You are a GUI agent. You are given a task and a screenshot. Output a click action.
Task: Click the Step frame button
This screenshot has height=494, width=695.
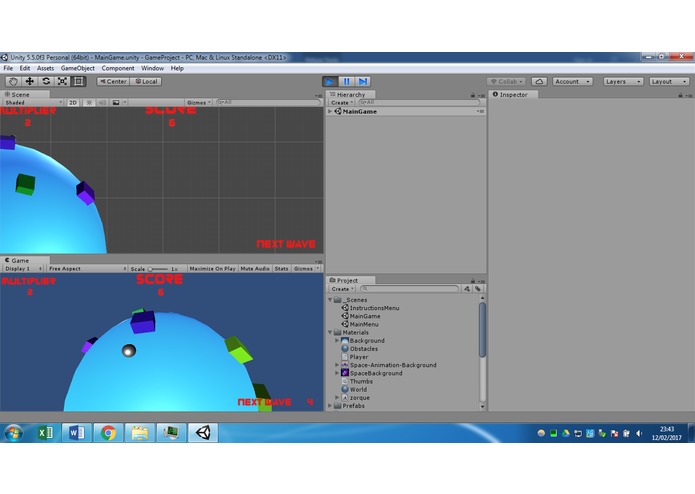pos(363,82)
